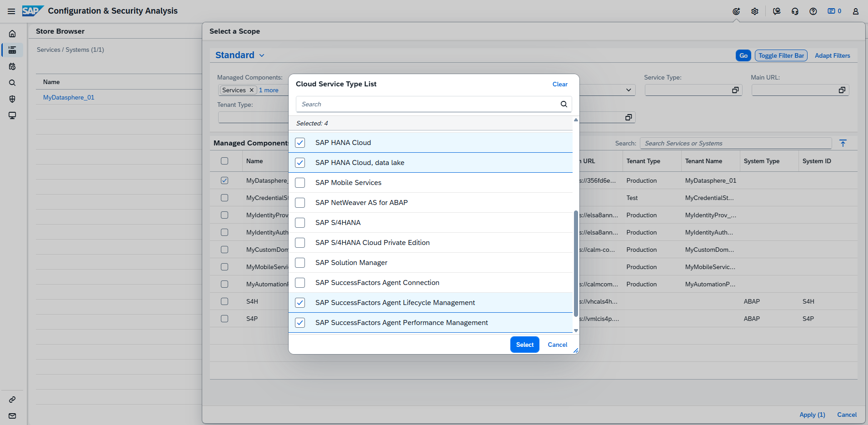Open the Home icon in left sidebar
Viewport: 868px width, 425px height.
coord(12,34)
